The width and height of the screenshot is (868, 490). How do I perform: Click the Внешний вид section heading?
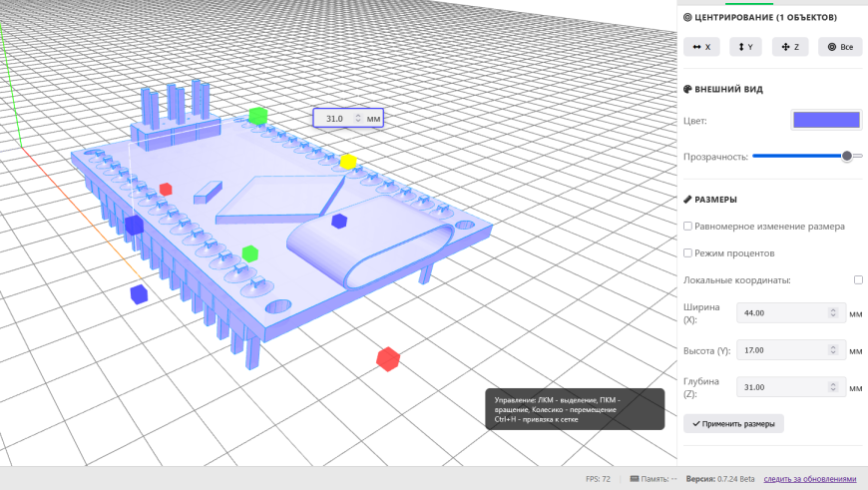(x=723, y=89)
